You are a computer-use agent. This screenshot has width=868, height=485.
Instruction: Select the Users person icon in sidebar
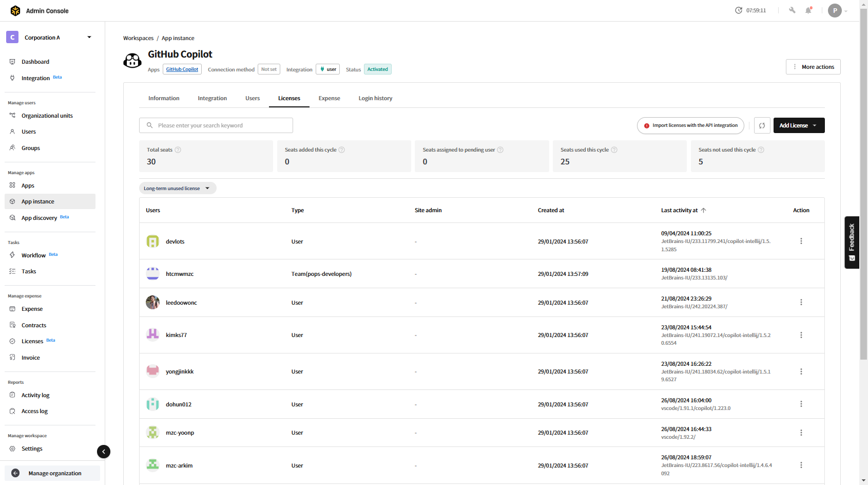coord(12,132)
